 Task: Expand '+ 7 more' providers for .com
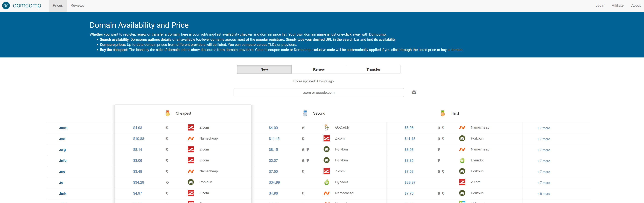click(543, 128)
